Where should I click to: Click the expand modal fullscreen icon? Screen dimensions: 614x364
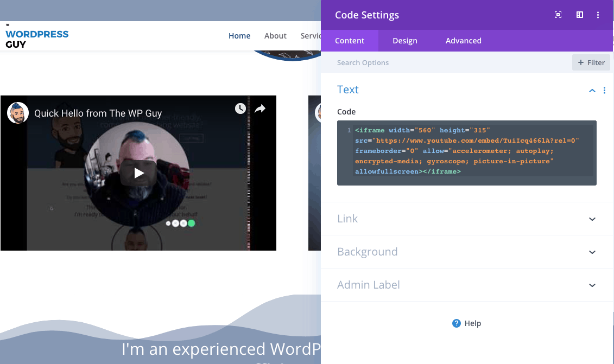(x=558, y=15)
